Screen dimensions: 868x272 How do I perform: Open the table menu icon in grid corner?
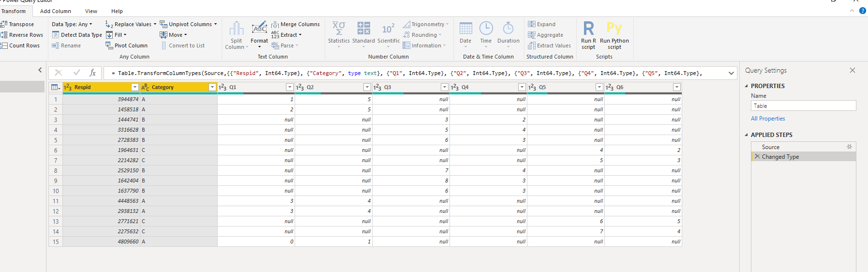pos(56,87)
